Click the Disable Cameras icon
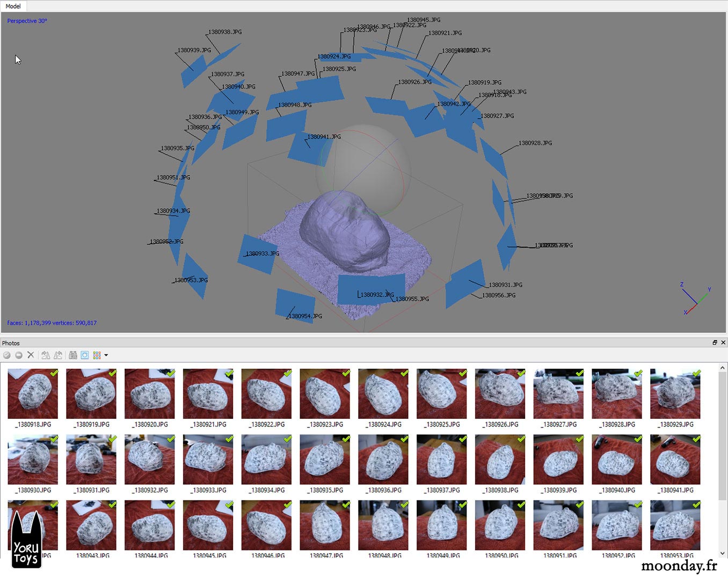Image resolution: width=728 pixels, height=580 pixels. (x=19, y=355)
